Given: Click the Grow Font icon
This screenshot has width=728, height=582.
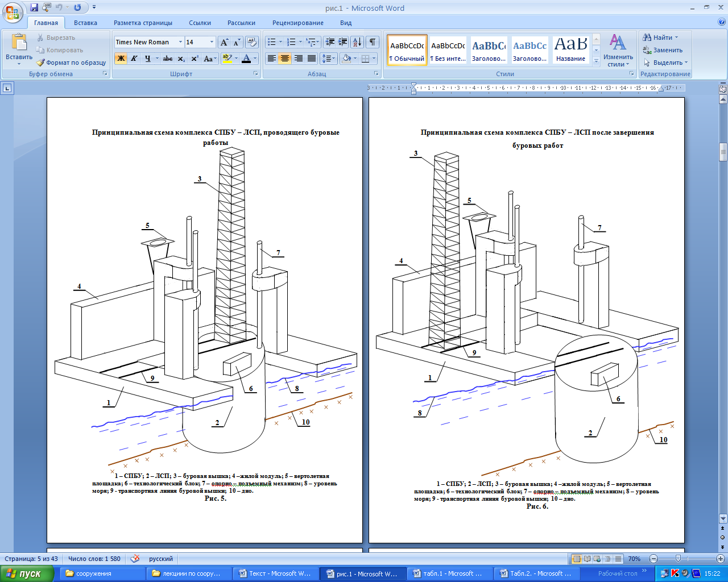Looking at the screenshot, I should [x=224, y=42].
